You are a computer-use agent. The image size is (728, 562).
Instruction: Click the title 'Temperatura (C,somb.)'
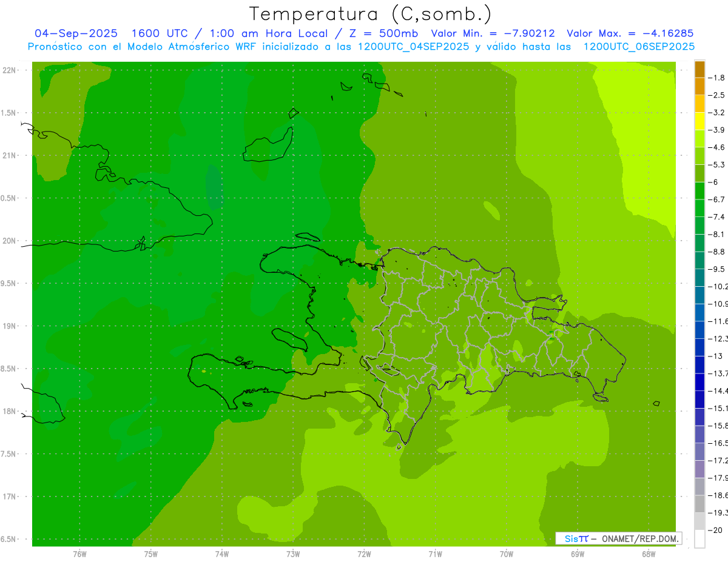coord(370,14)
